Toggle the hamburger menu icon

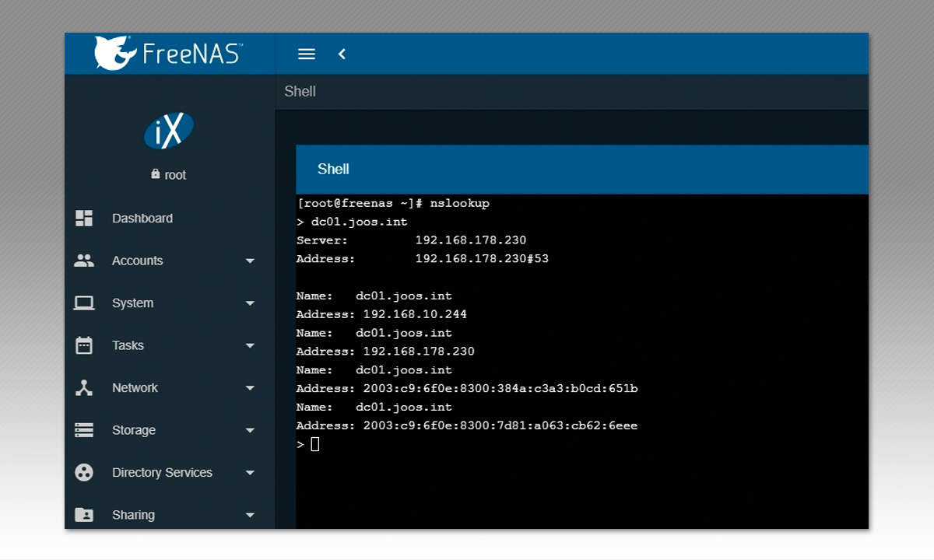[x=307, y=54]
